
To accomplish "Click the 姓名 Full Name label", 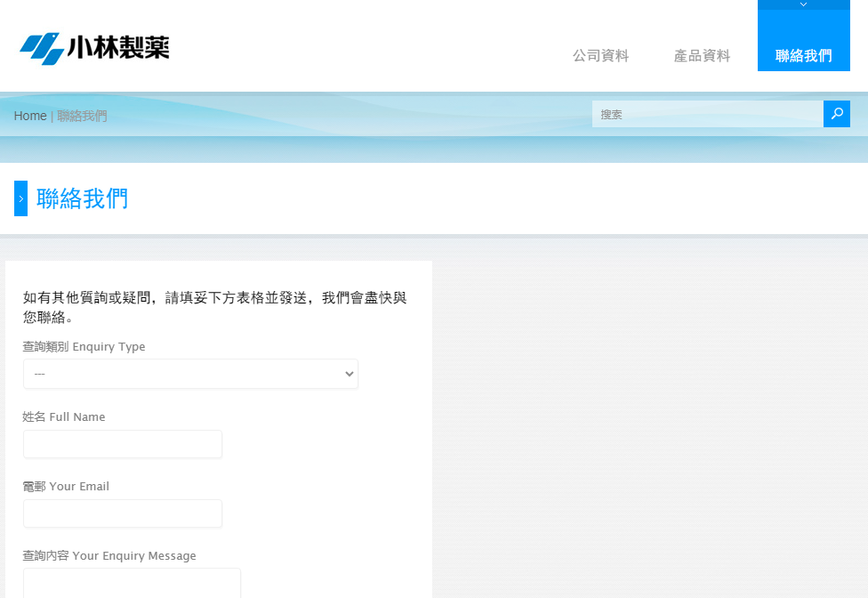I will 64,416.
